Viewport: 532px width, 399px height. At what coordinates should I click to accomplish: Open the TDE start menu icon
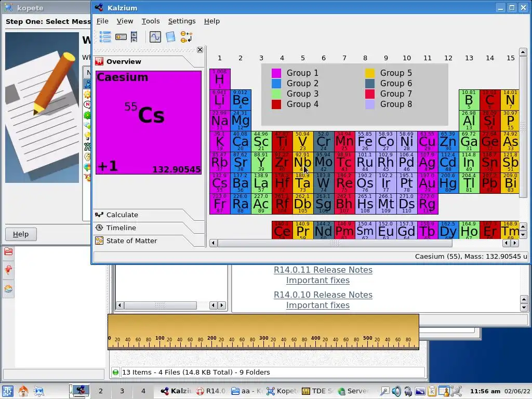coord(8,391)
